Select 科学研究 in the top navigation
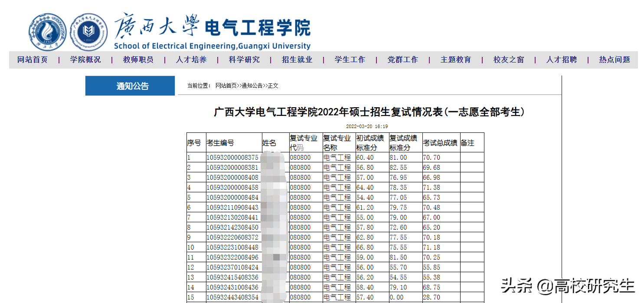The width and height of the screenshot is (644, 303). [244, 59]
